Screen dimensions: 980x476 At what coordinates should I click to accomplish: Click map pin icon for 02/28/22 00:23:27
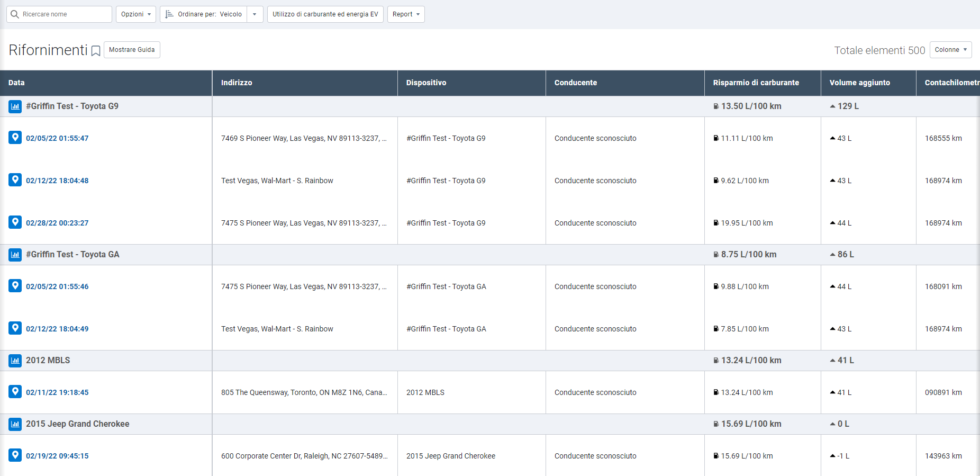click(15, 222)
